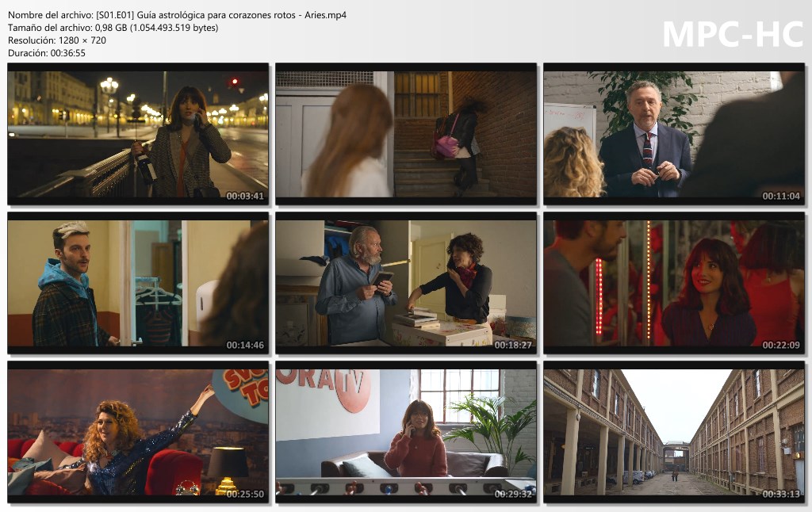Click the 00:18:27 timestamp label
Screen dimensions: 812x512
click(513, 346)
